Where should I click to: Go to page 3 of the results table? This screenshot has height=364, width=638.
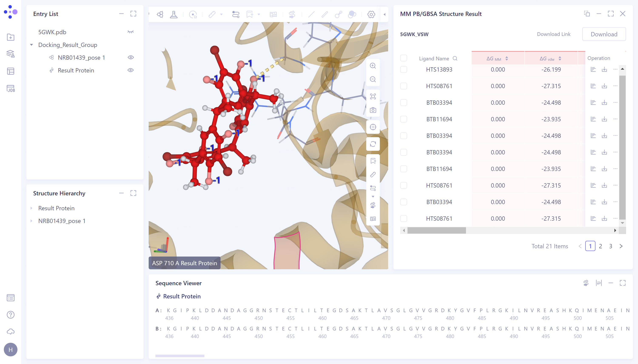[611, 246]
